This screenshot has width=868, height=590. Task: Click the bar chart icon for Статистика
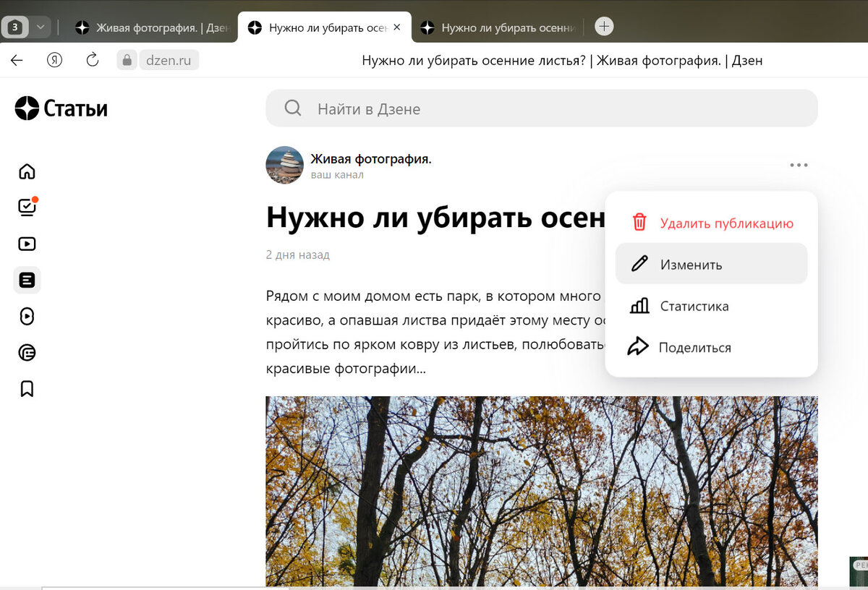click(x=639, y=306)
